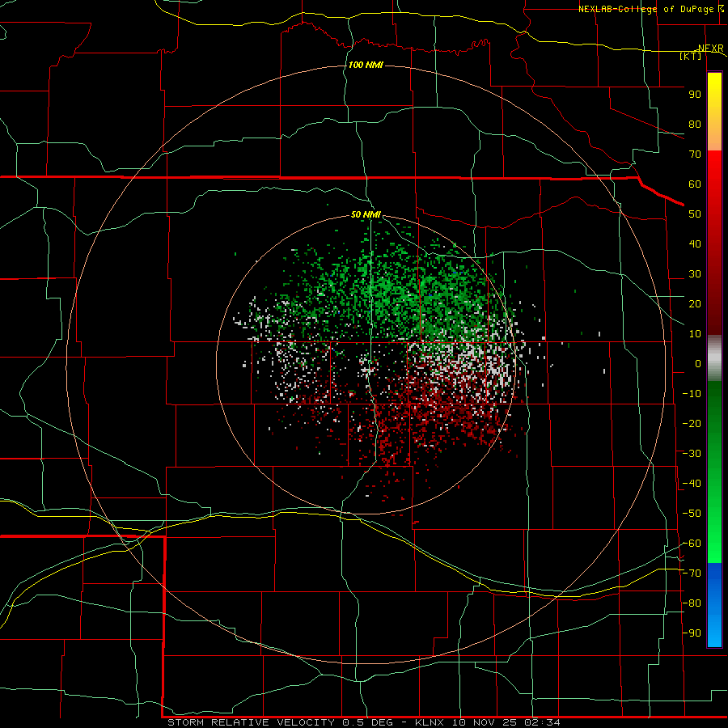The image size is (728, 728).
Task: Click the -90 value on velocity scale
Action: pyautogui.click(x=692, y=633)
